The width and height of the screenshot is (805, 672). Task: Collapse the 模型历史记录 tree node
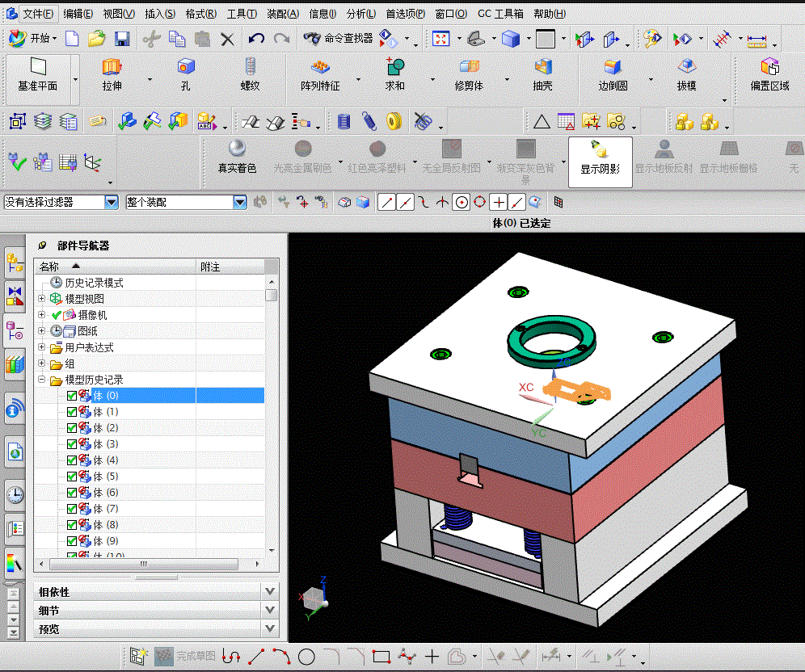pos(42,380)
